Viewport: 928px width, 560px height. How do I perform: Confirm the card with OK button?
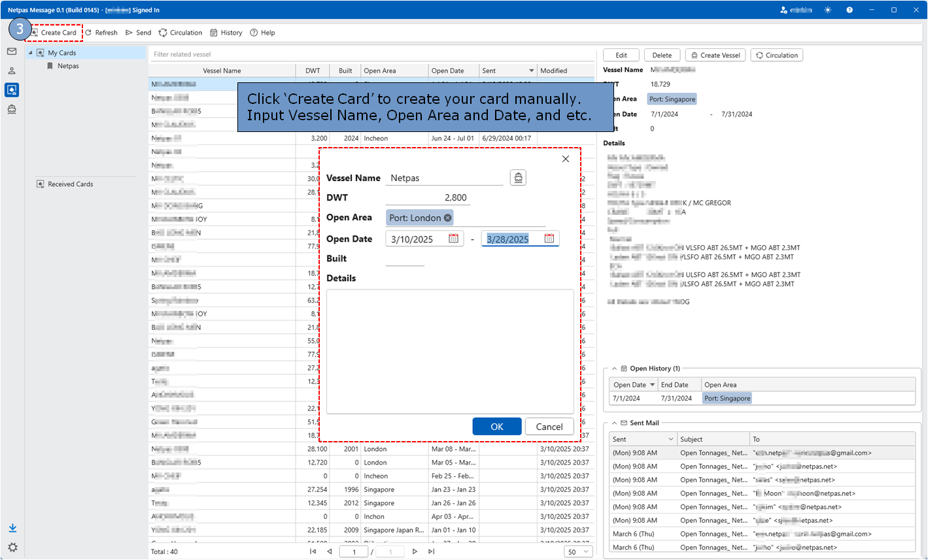tap(497, 426)
